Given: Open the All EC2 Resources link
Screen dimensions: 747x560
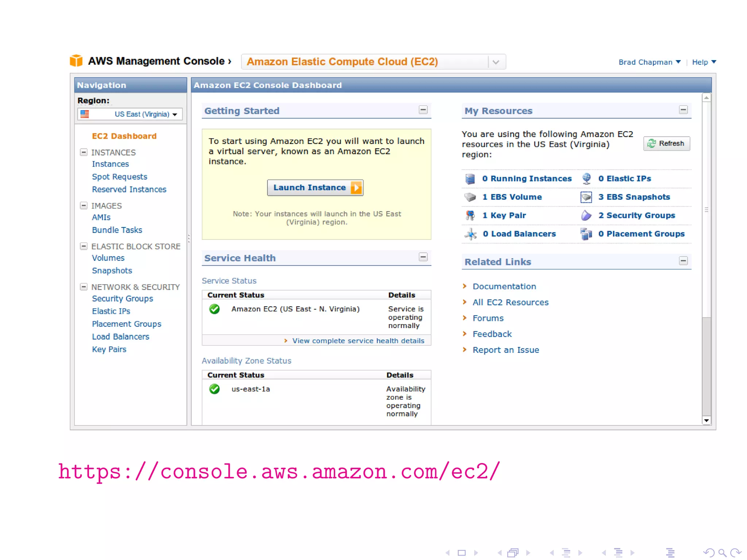Looking at the screenshot, I should (510, 303).
